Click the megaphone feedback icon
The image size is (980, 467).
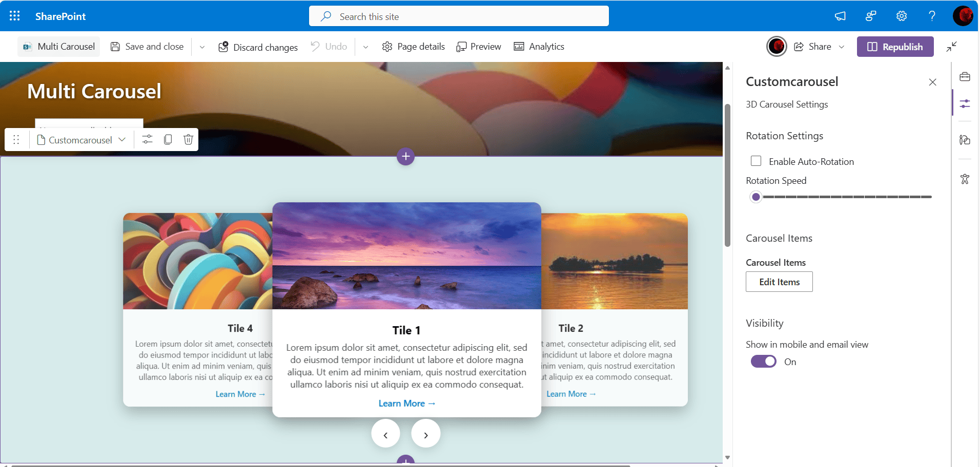(840, 16)
